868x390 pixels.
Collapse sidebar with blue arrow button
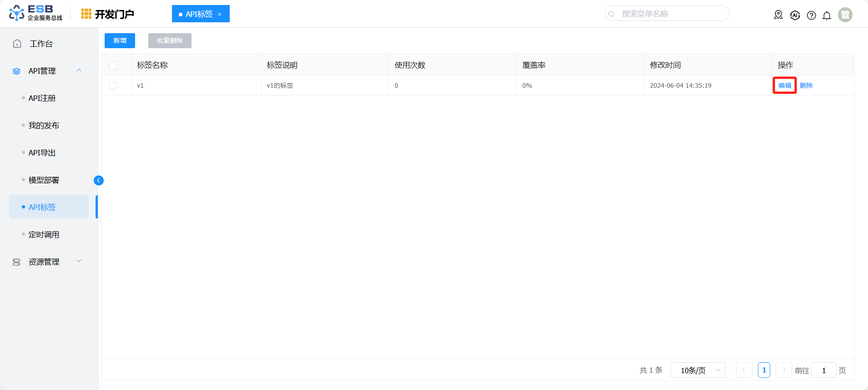tap(99, 180)
